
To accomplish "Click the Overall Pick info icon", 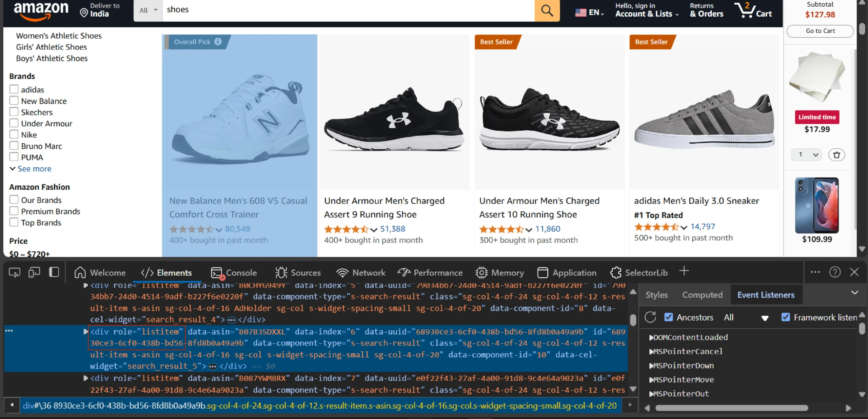I will (218, 42).
